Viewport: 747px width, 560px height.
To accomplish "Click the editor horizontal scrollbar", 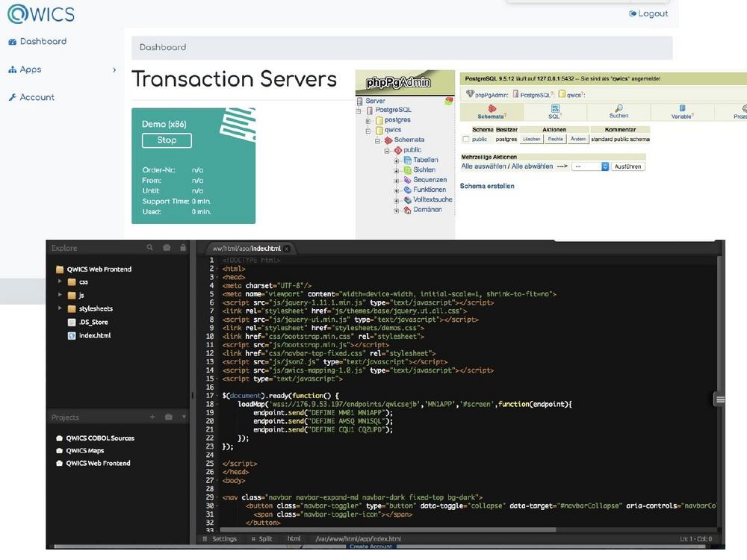I will pos(387,529).
